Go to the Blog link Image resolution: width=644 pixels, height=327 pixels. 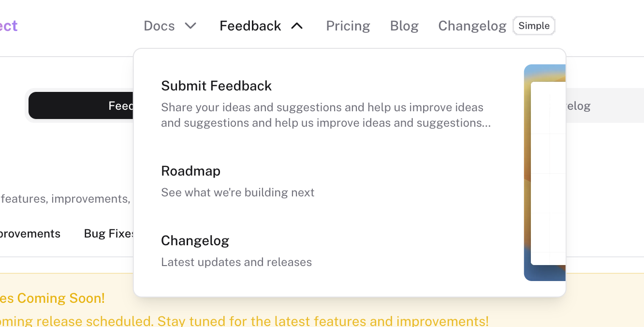[x=404, y=26]
